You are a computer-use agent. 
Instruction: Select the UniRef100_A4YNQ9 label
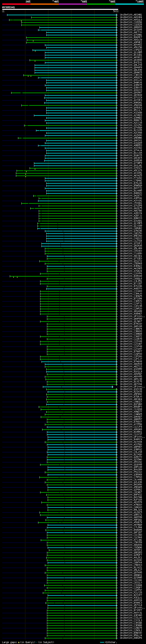tap(131, 525)
